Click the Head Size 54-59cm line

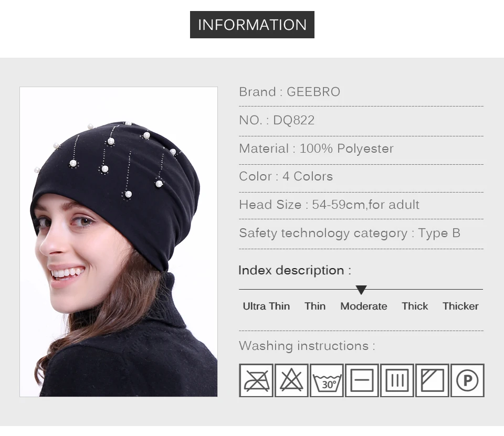pyautogui.click(x=329, y=205)
